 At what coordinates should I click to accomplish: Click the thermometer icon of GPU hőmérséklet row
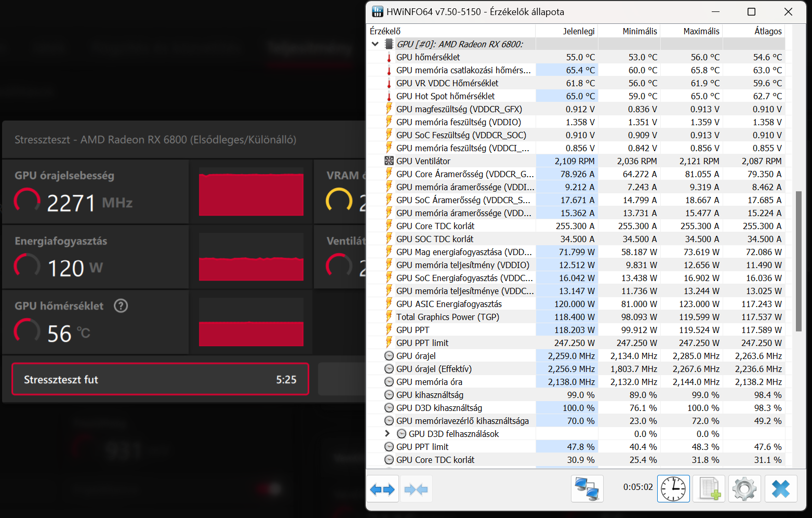click(389, 57)
